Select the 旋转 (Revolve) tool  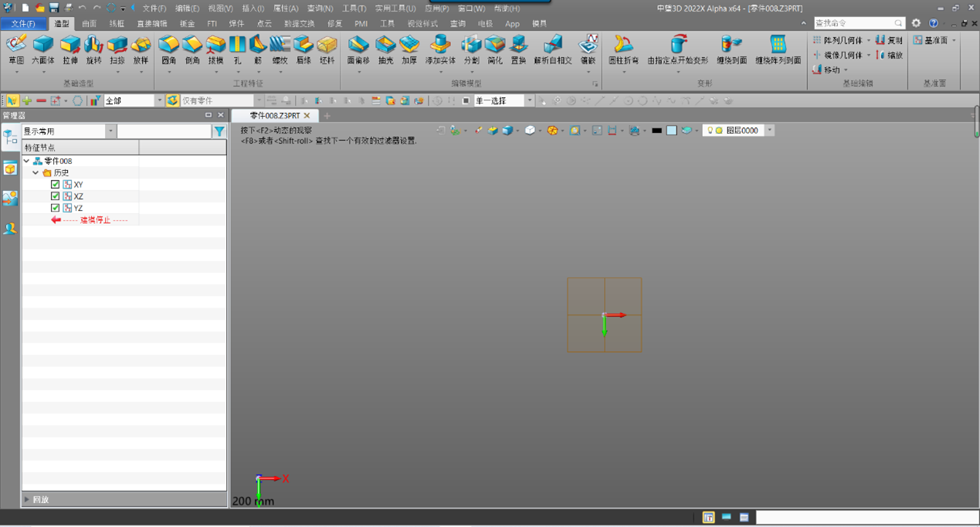[93, 49]
